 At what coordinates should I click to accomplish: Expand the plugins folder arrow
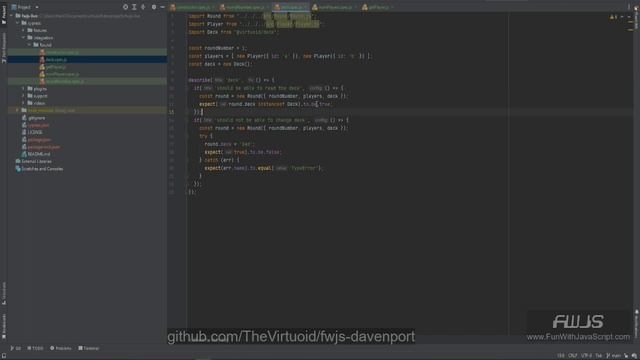pos(23,89)
